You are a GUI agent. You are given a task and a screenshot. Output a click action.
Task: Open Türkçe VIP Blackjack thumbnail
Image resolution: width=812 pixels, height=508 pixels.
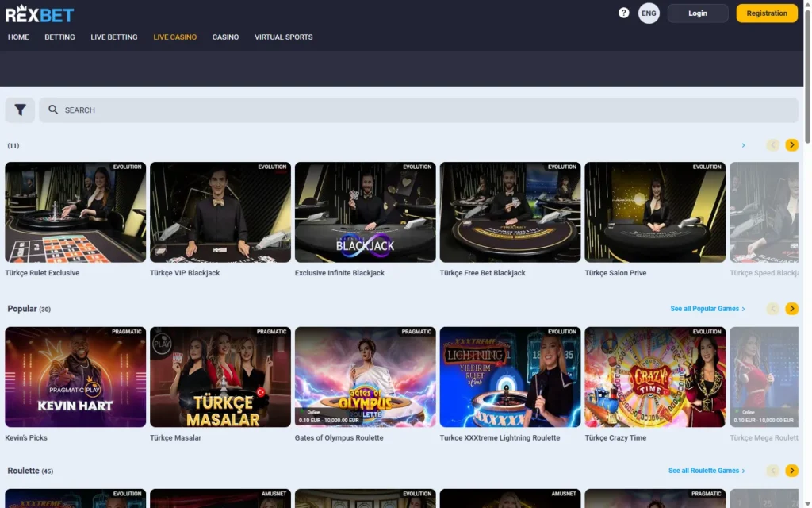pyautogui.click(x=220, y=212)
